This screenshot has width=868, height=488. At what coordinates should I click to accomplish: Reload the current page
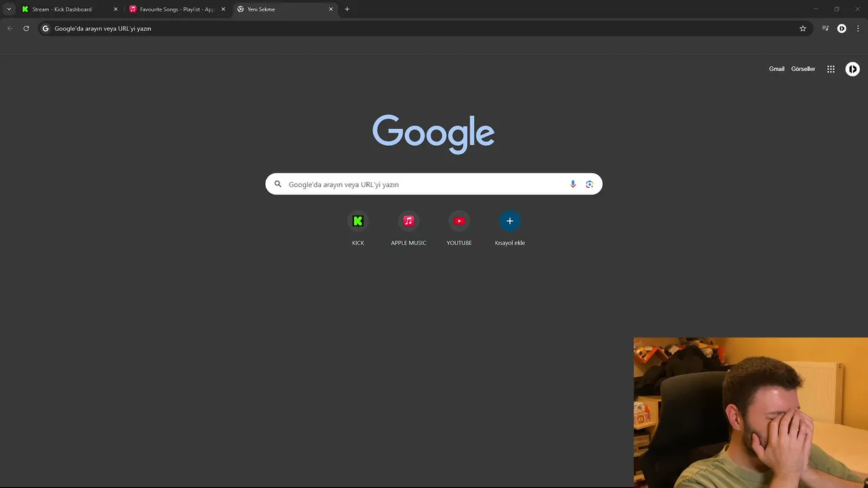pyautogui.click(x=26, y=28)
